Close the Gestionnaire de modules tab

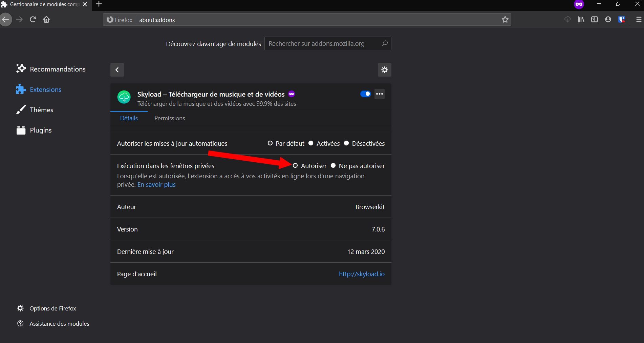tap(85, 4)
